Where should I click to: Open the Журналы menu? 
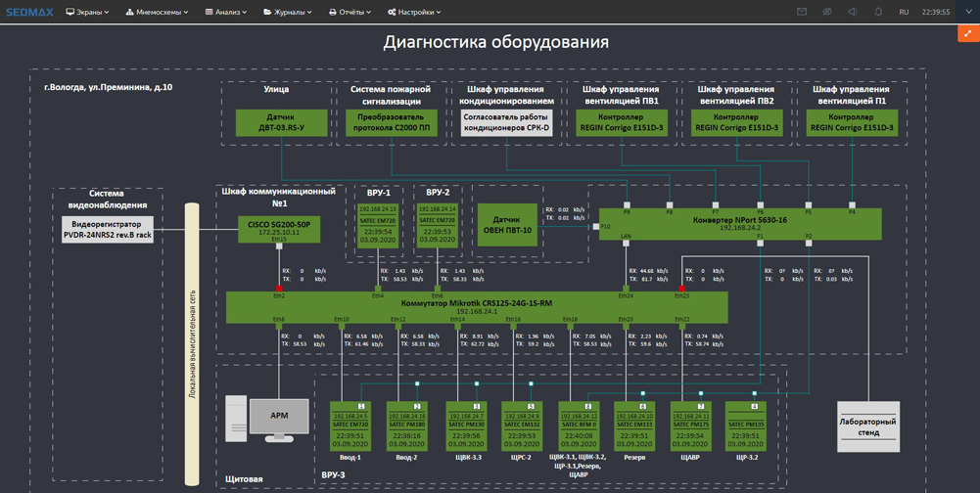click(286, 12)
